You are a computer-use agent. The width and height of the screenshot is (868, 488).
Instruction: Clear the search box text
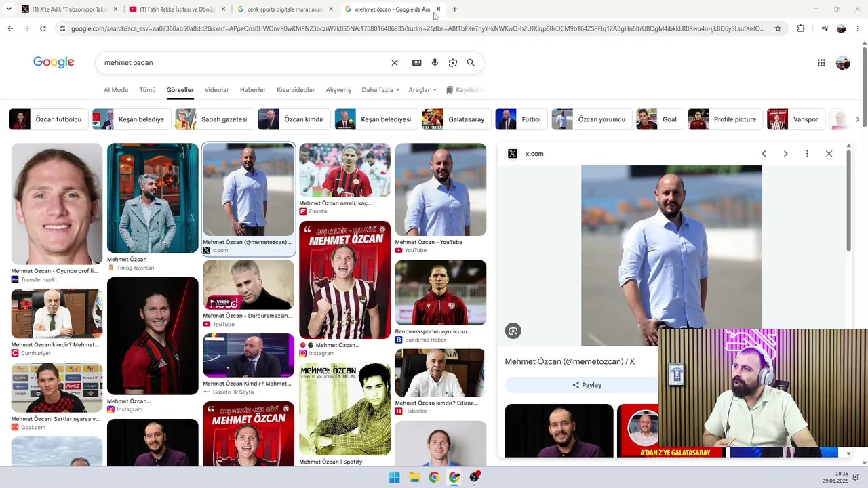click(395, 62)
